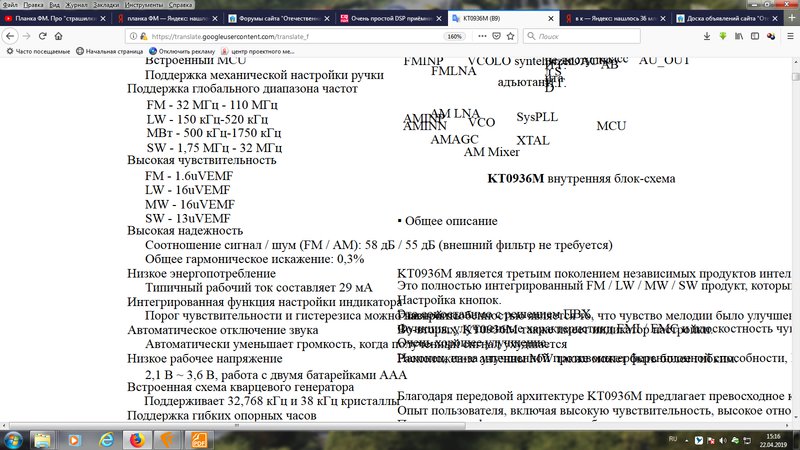Save the page to Pocket

tap(496, 36)
